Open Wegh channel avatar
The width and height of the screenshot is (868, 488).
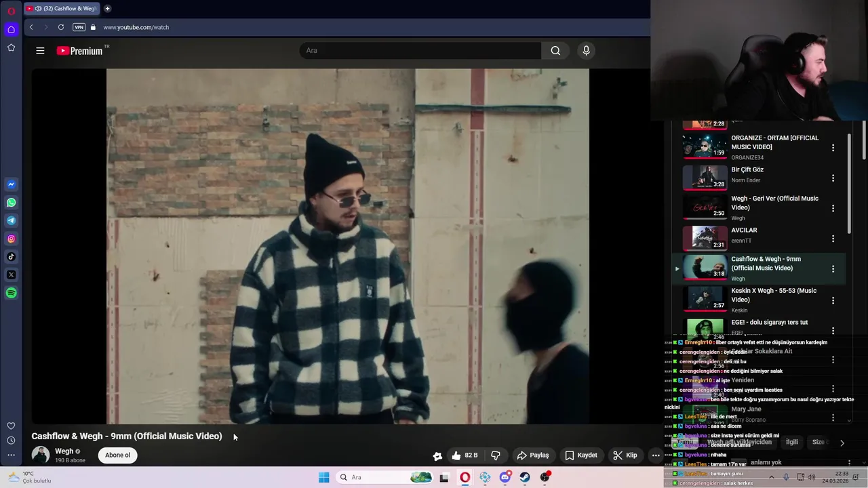(41, 455)
